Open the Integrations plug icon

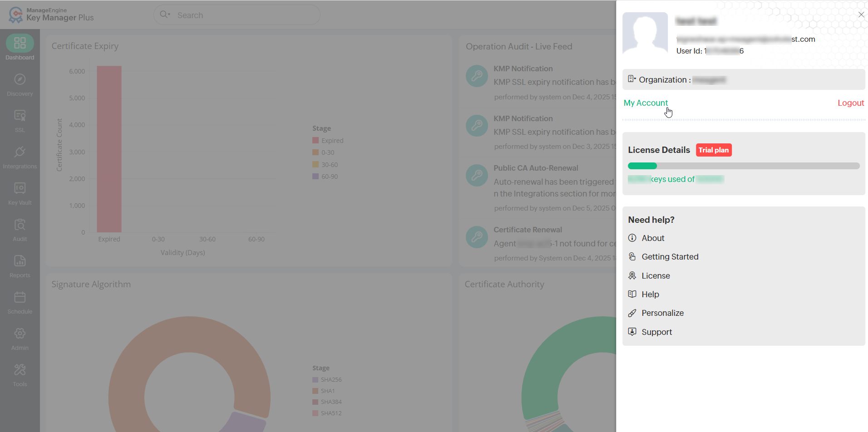tap(20, 152)
